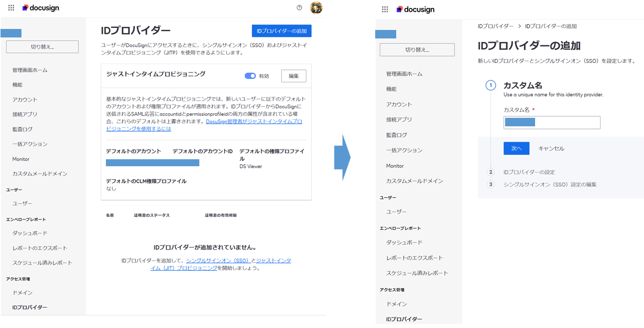Open user profile avatar menu

pyautogui.click(x=316, y=7)
